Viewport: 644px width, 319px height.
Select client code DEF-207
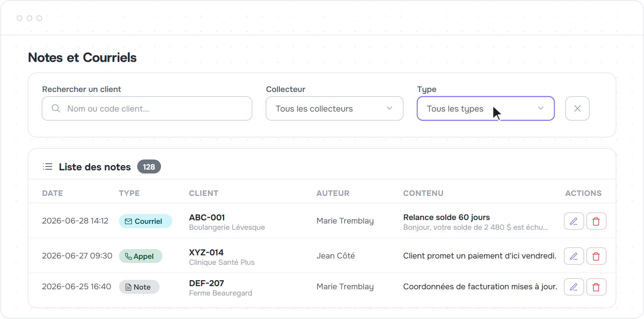[x=206, y=283]
